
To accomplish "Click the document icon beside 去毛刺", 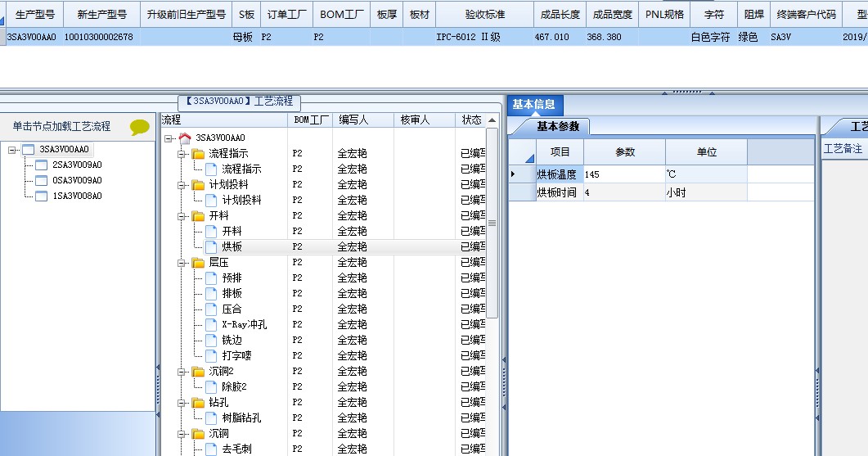I will pyautogui.click(x=211, y=449).
